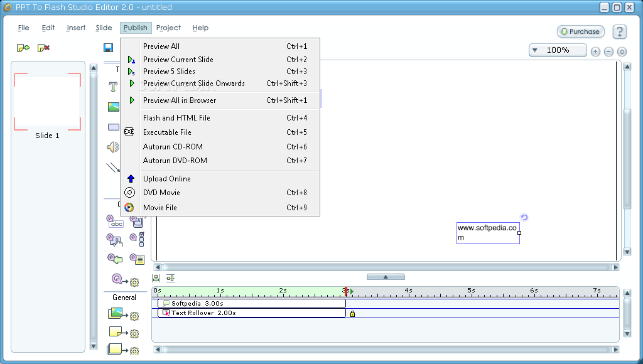Select the Softpedia 3.00s timeline track
The height and width of the screenshot is (364, 643).
[252, 303]
